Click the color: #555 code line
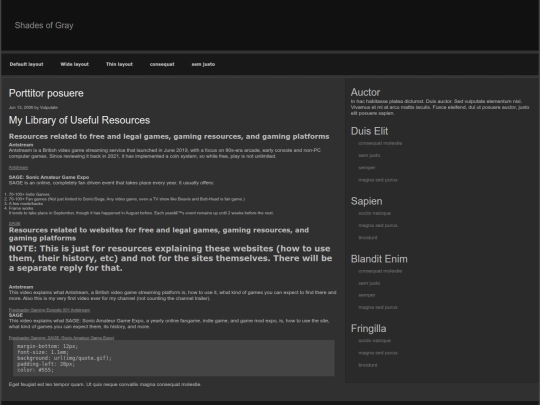 click(x=35, y=370)
